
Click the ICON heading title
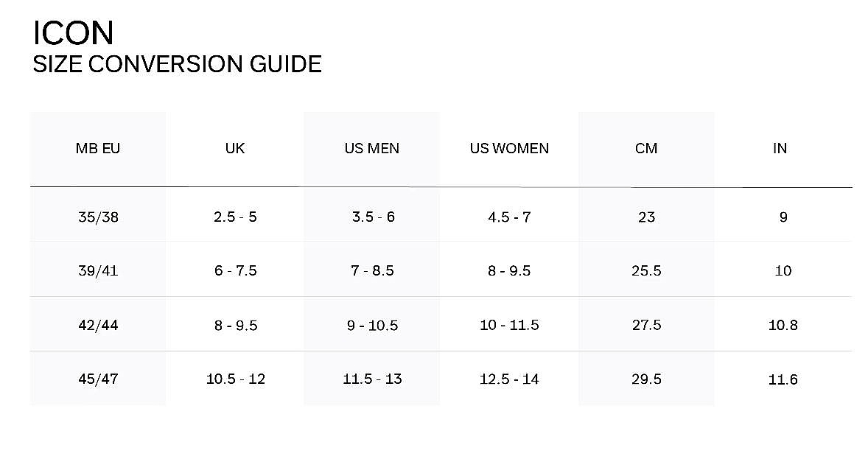tap(73, 33)
